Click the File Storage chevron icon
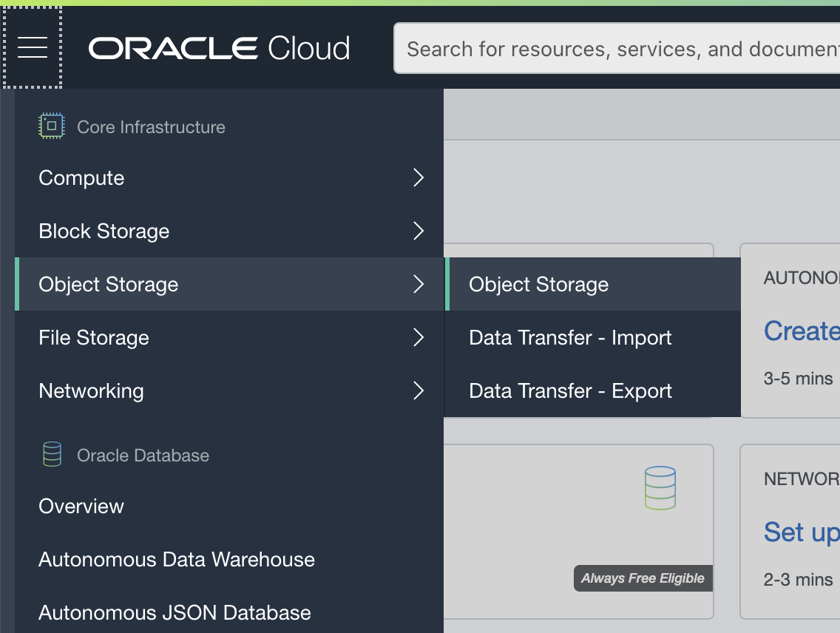The width and height of the screenshot is (840, 633). [419, 337]
